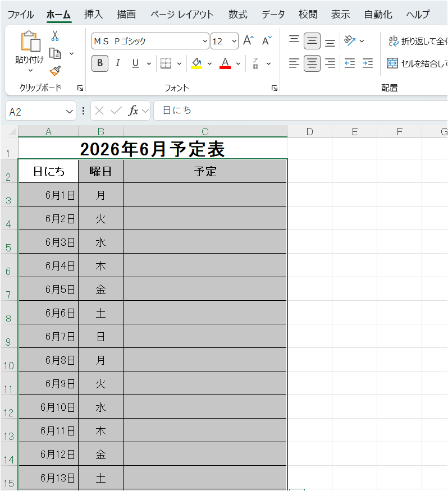This screenshot has height=491, width=448.
Task: Click the 折り返して全体 wrap text button
Action: pos(418,41)
